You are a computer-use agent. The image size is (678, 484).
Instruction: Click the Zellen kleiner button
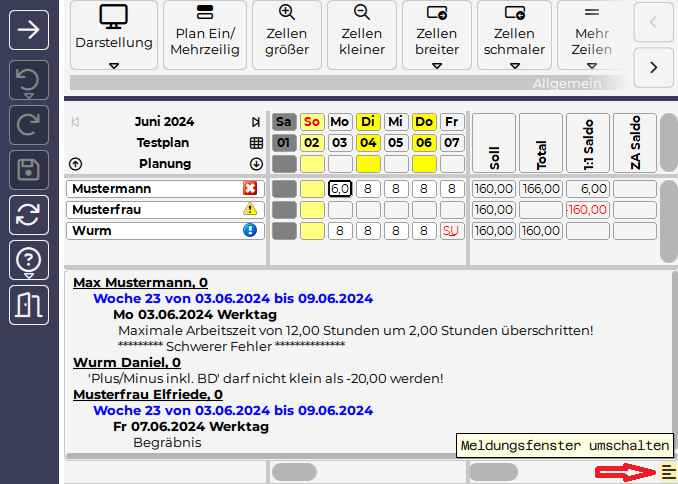tap(362, 36)
